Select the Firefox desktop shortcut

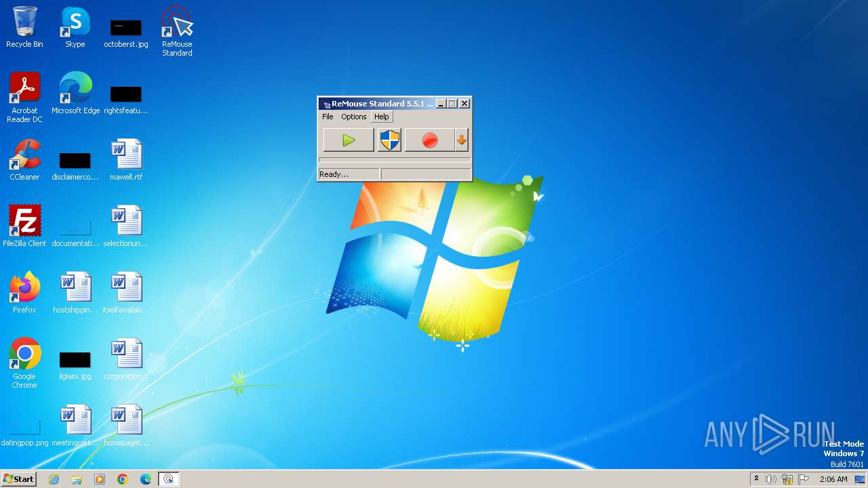point(24,293)
